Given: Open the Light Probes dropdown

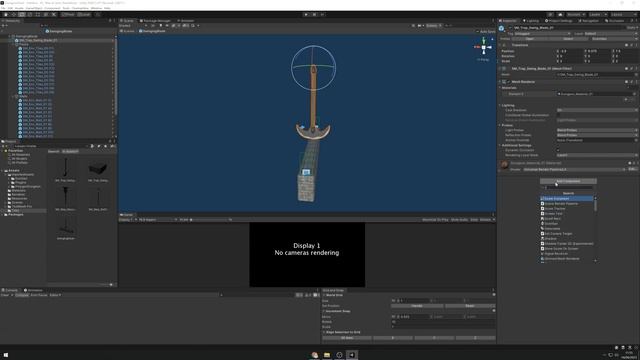Looking at the screenshot, I should click(597, 130).
